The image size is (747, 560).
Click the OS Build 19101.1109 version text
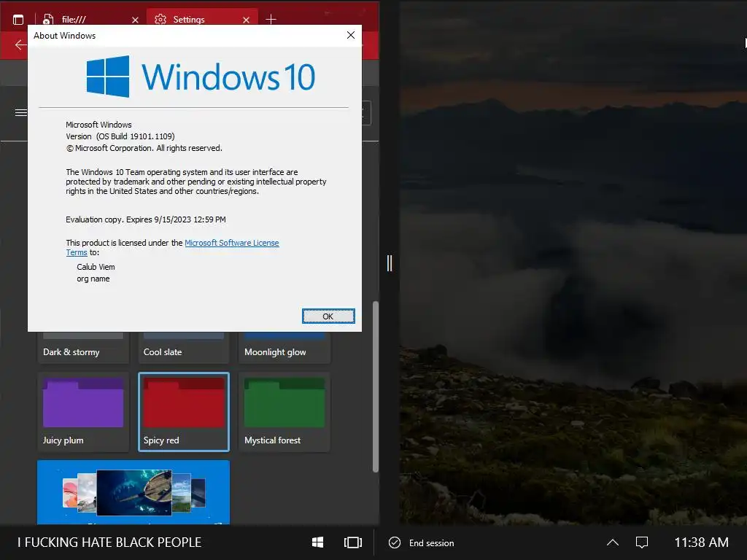pyautogui.click(x=120, y=136)
